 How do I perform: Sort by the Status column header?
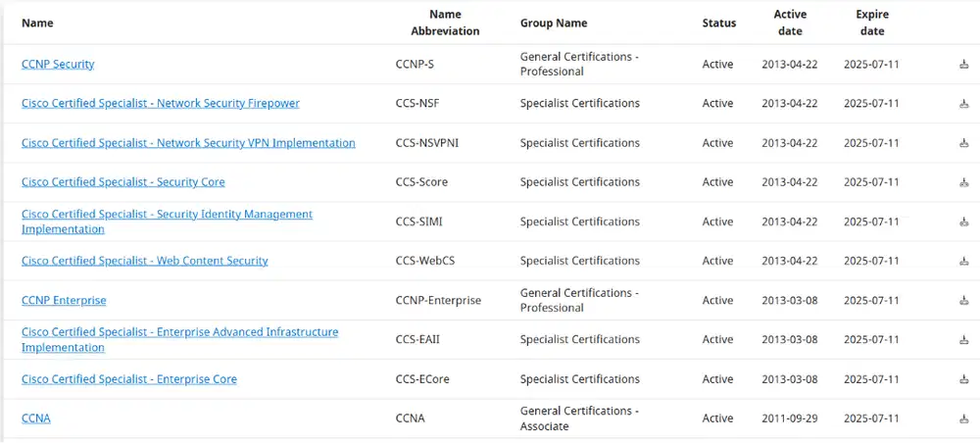(x=718, y=24)
